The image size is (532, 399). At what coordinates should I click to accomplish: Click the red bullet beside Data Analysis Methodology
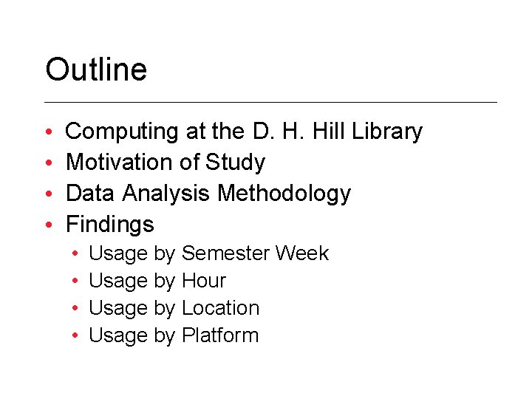pyautogui.click(x=49, y=194)
